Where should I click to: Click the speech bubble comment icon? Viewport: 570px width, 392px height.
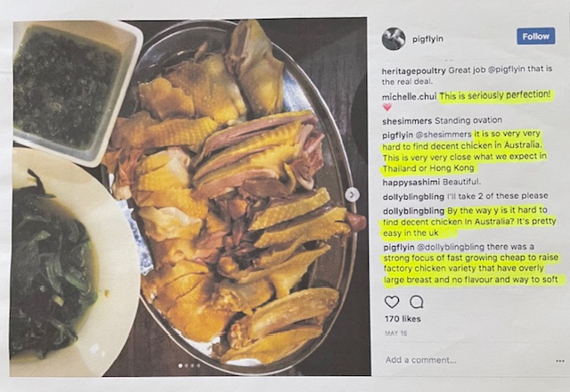(x=417, y=302)
